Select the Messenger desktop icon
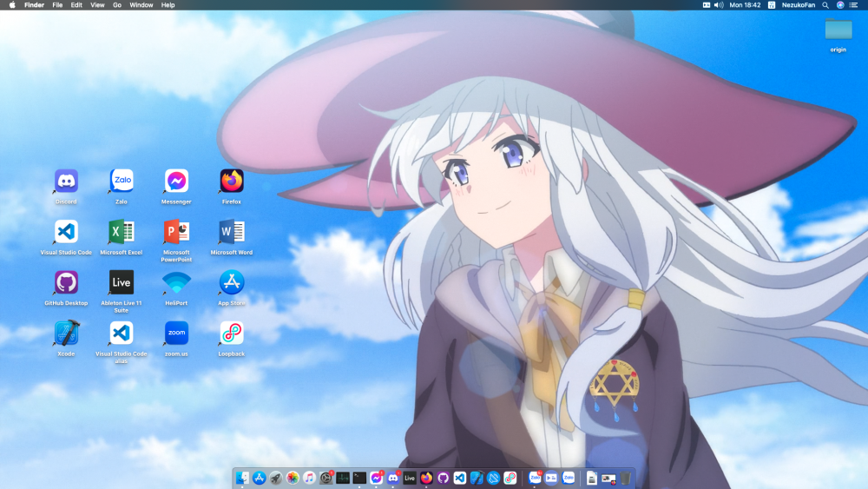This screenshot has width=868, height=489. (x=176, y=181)
